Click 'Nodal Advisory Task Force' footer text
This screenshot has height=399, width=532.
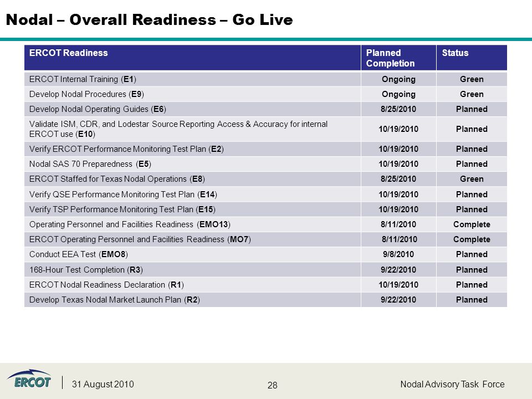[x=452, y=384]
